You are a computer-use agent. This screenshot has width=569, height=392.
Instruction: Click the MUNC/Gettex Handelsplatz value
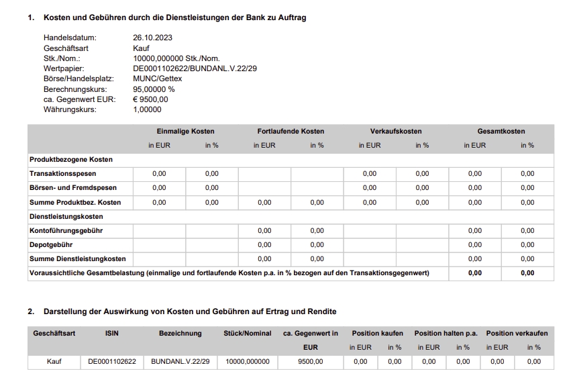click(x=158, y=79)
